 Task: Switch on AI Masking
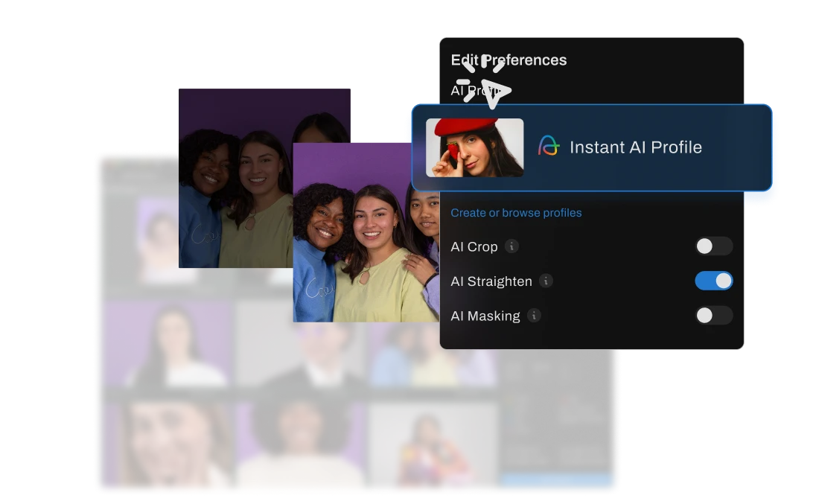coord(713,316)
